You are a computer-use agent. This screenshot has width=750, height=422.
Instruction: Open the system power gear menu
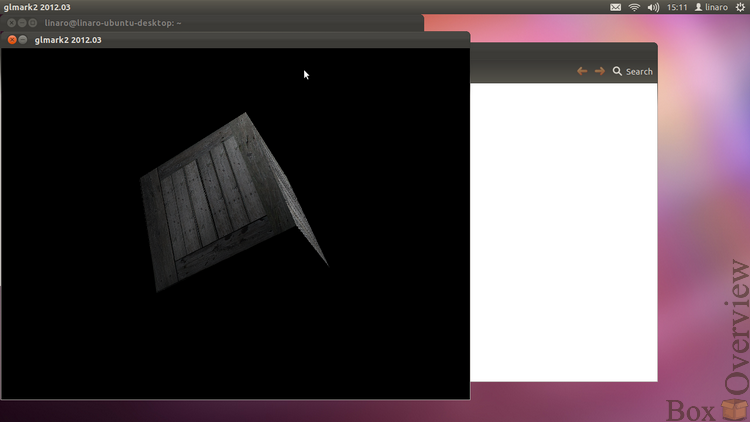point(740,7)
